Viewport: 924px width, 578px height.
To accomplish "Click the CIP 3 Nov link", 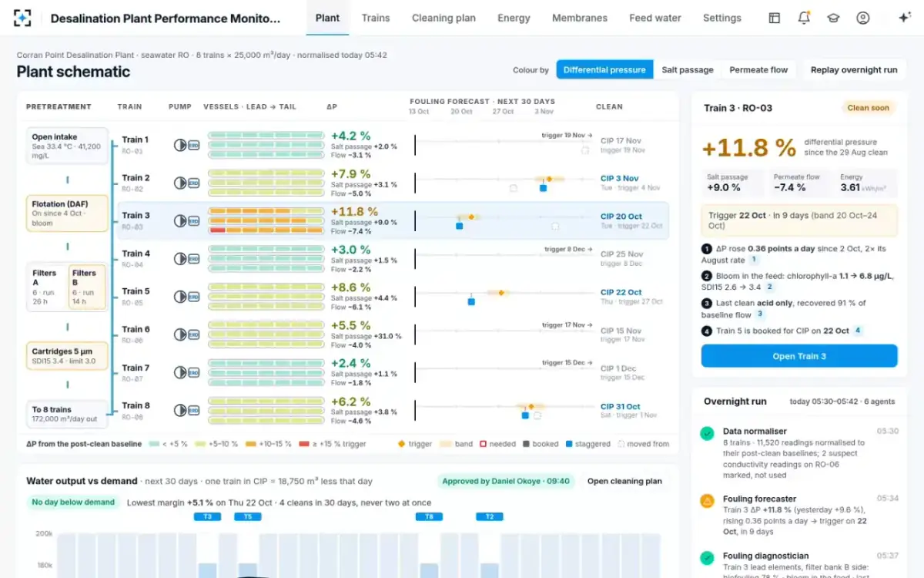I will pyautogui.click(x=620, y=179).
